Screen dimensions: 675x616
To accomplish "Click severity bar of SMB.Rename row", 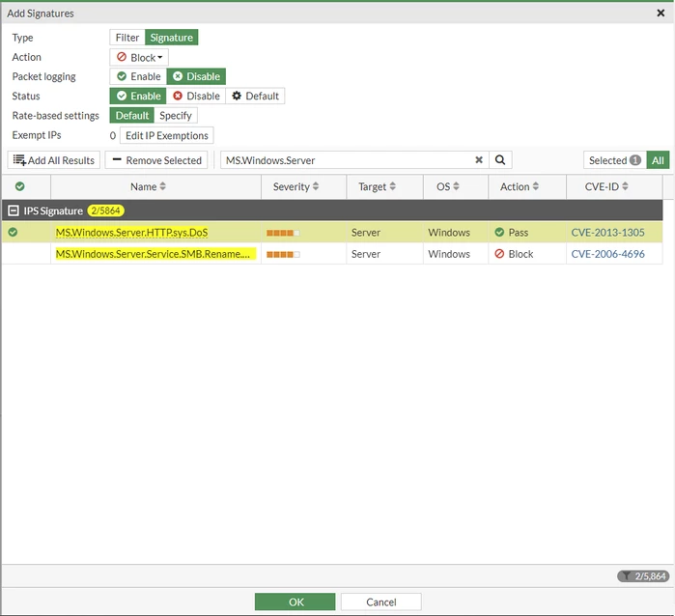I will click(283, 254).
